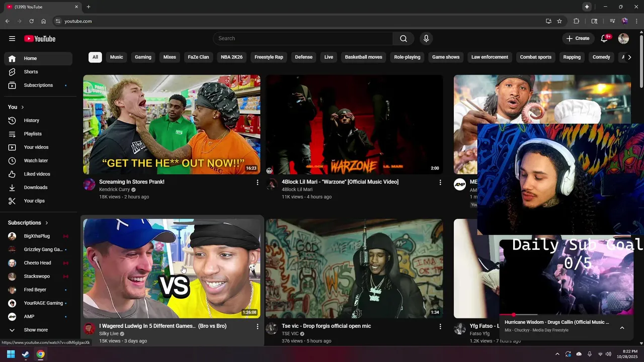Open Steam from the taskbar

pyautogui.click(x=26, y=354)
